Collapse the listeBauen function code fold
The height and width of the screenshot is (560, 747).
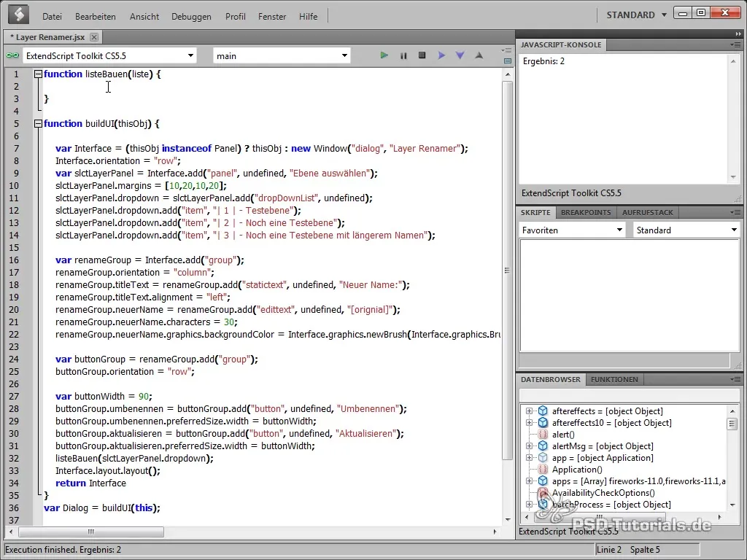click(x=38, y=74)
